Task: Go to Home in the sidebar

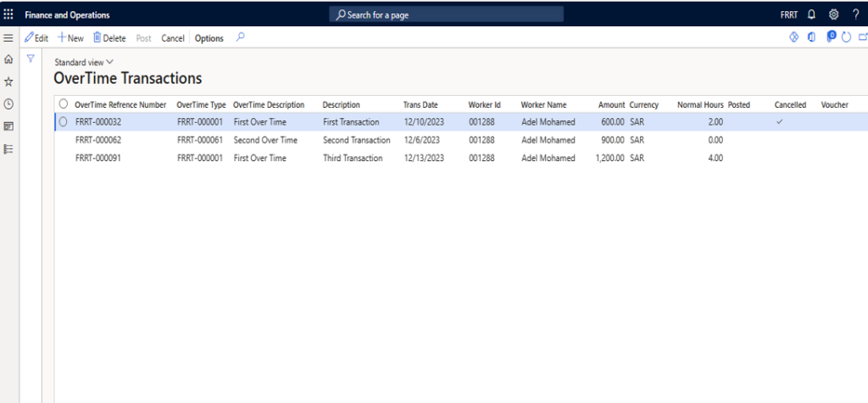Action: coord(8,59)
